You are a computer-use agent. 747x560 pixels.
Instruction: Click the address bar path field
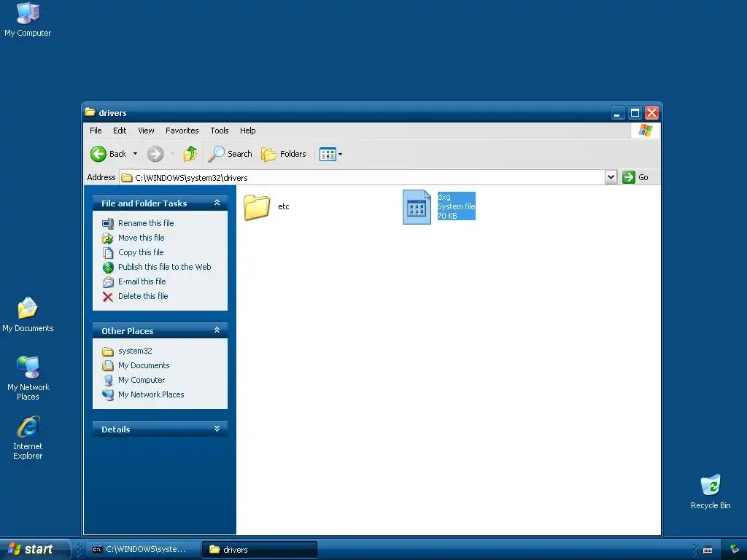[362, 178]
